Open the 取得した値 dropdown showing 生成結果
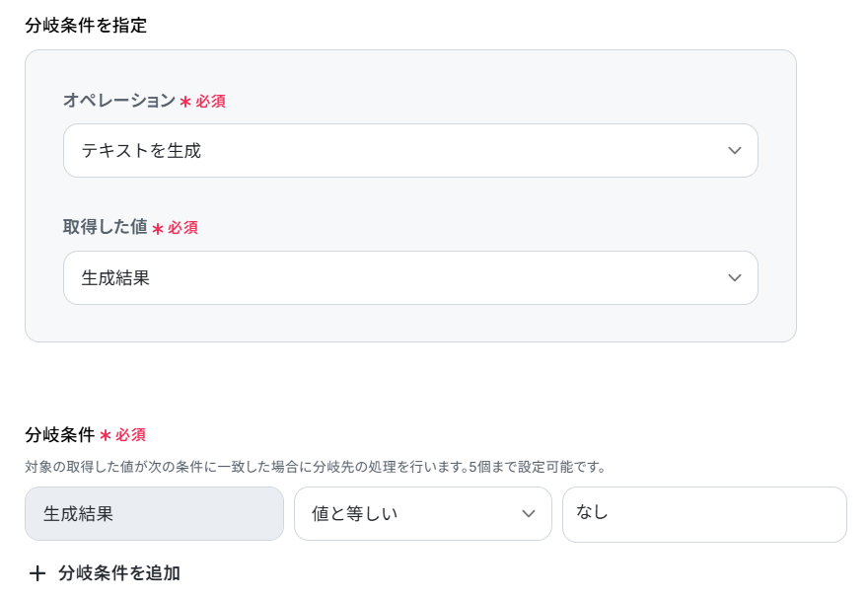The height and width of the screenshot is (600, 868). [395, 278]
